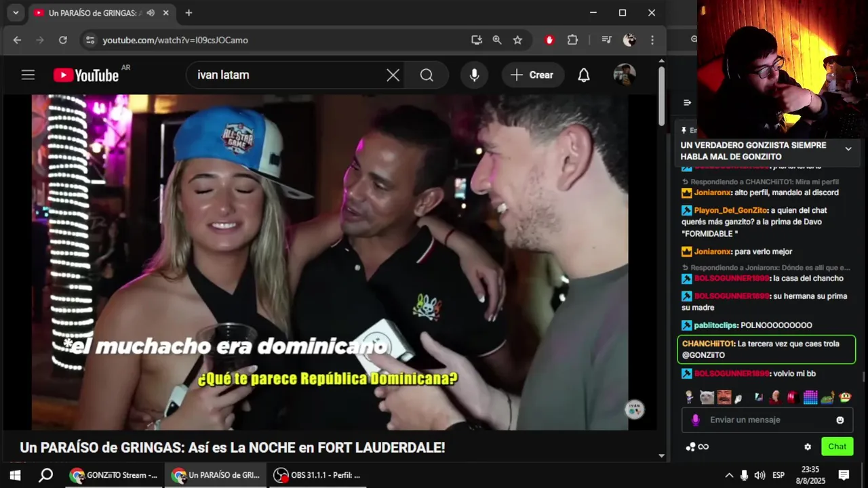Open the YouTube hamburger guide menu

pos(28,75)
